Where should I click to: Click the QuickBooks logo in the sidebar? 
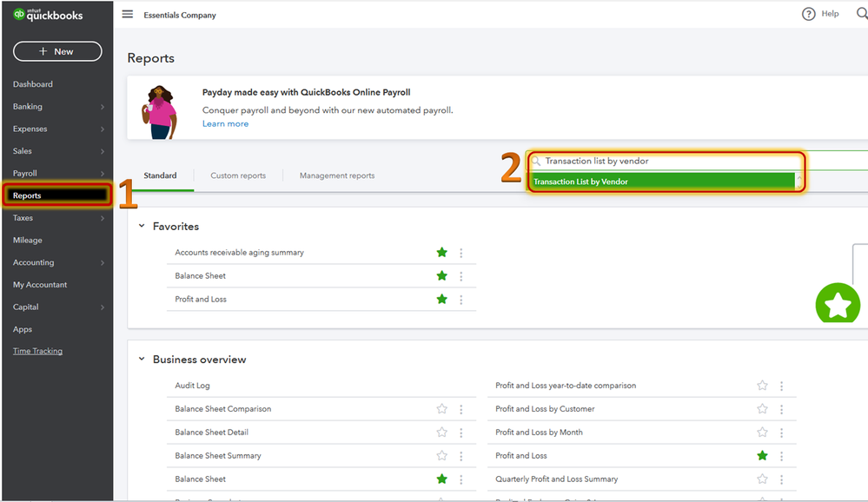point(49,14)
